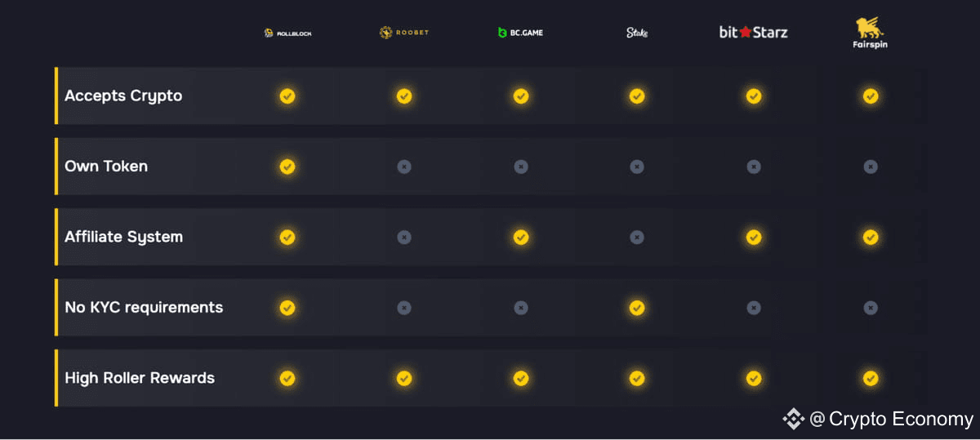Click bitStarz checkmark in Accepts Crypto row
Viewport: 980px width, 440px height.
(x=754, y=96)
